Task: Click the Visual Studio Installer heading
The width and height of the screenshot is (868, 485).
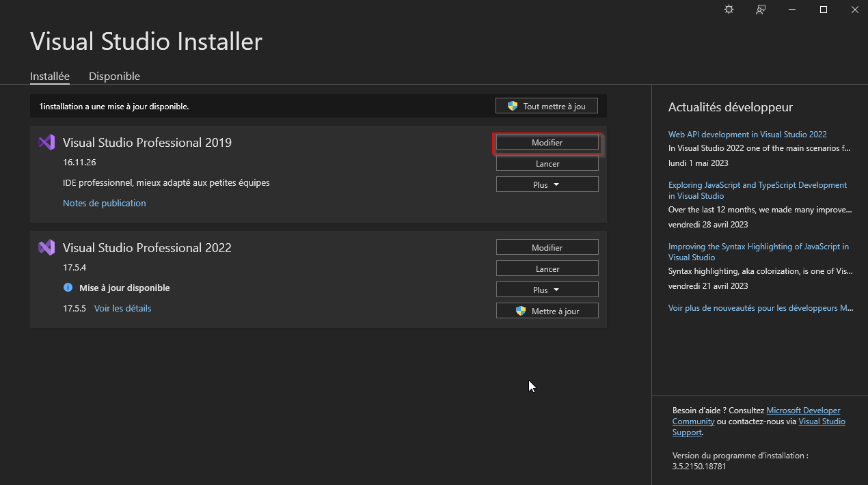Action: 146,41
